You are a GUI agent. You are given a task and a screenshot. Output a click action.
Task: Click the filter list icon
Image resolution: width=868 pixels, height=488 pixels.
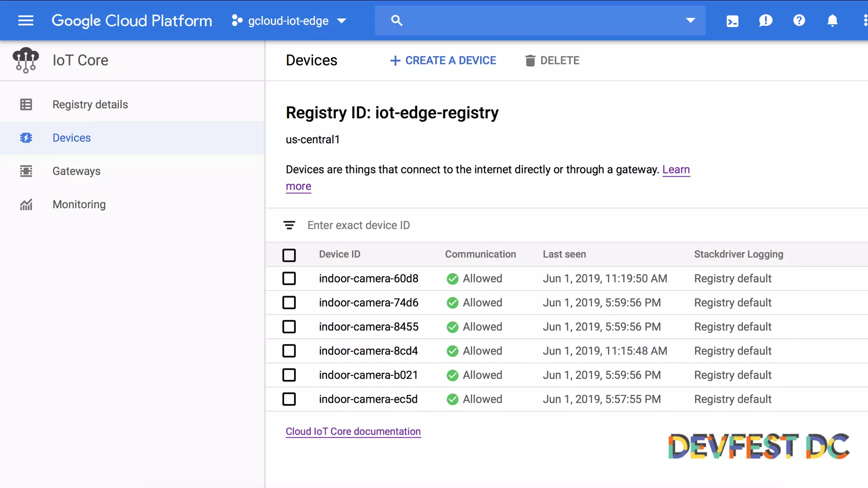tap(289, 225)
